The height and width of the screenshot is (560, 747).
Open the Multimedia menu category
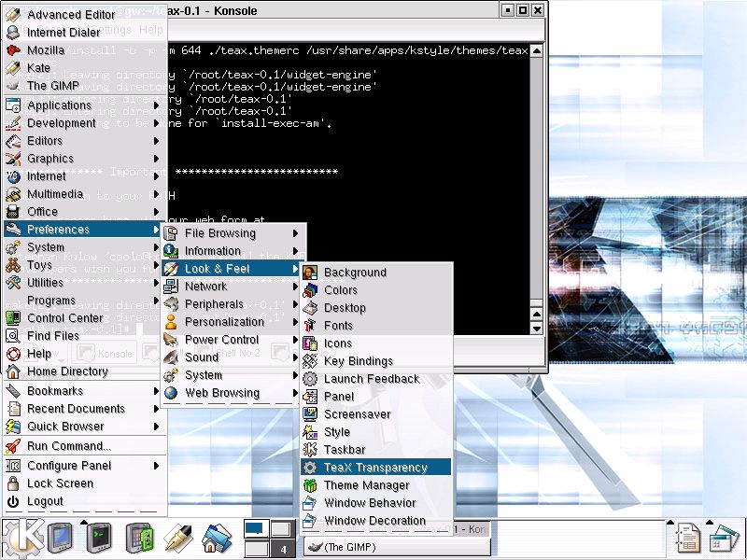point(83,194)
